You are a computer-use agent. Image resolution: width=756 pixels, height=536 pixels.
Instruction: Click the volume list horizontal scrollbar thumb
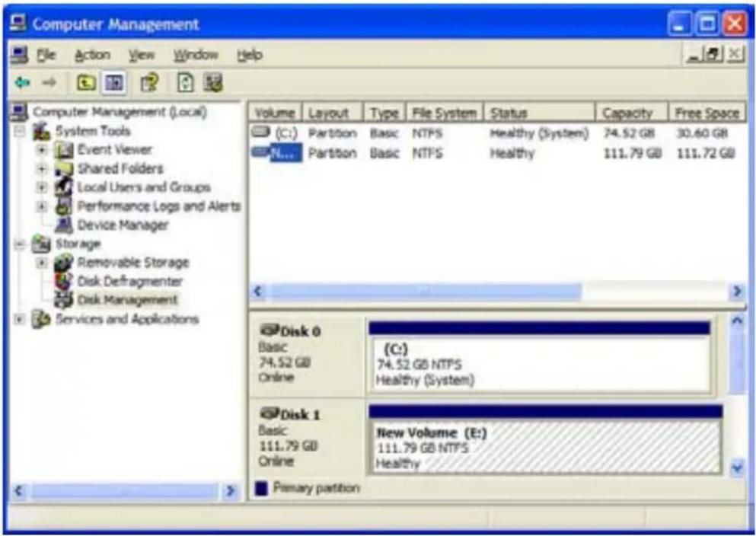(425, 292)
